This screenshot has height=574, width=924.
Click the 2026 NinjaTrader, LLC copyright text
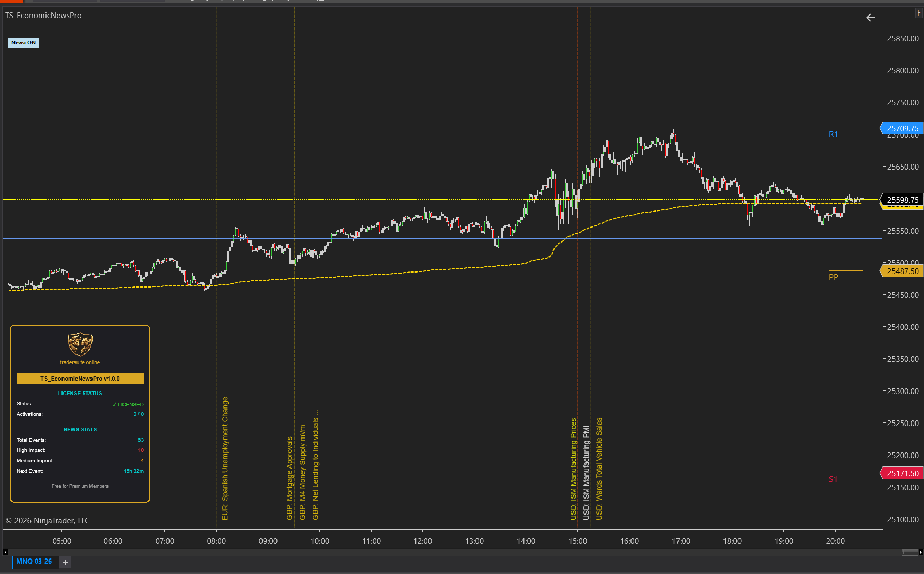48,521
